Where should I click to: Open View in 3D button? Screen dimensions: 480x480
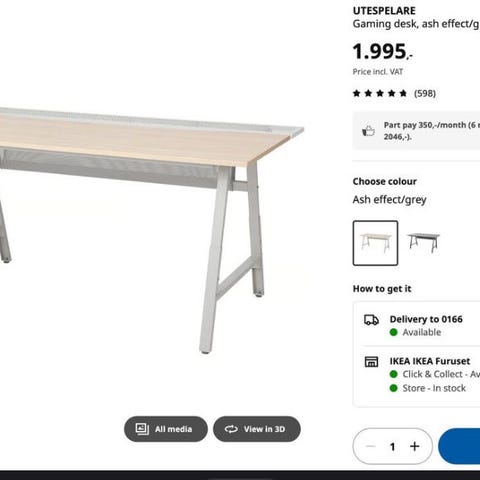pyautogui.click(x=257, y=429)
